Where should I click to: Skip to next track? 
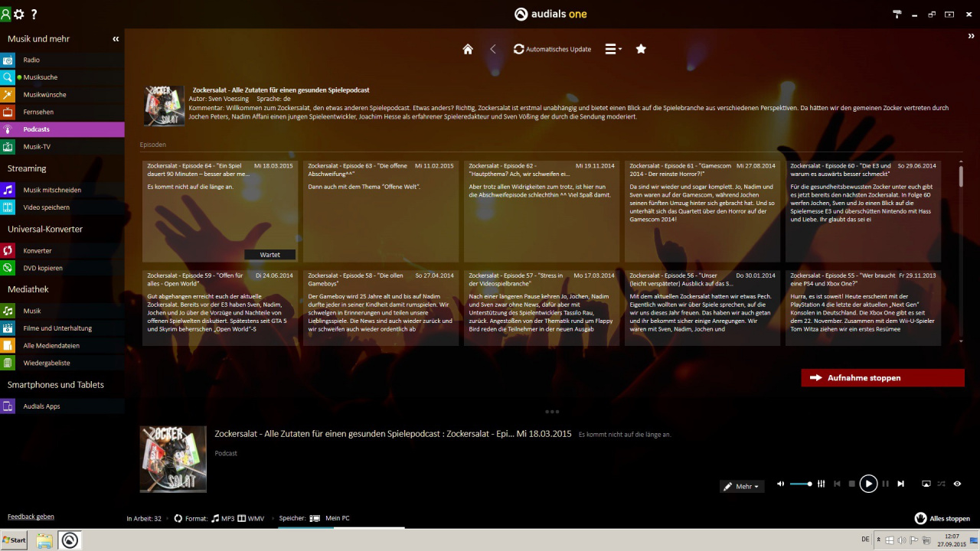pyautogui.click(x=900, y=484)
